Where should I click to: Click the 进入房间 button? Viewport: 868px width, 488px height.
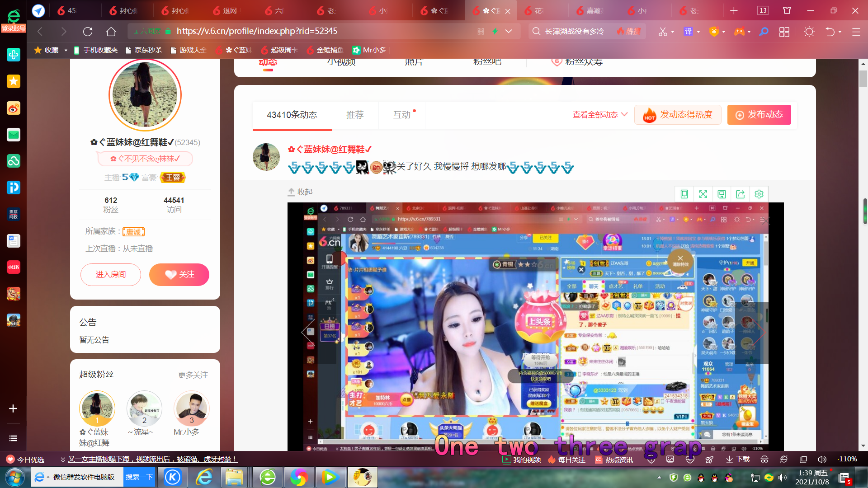coord(111,275)
